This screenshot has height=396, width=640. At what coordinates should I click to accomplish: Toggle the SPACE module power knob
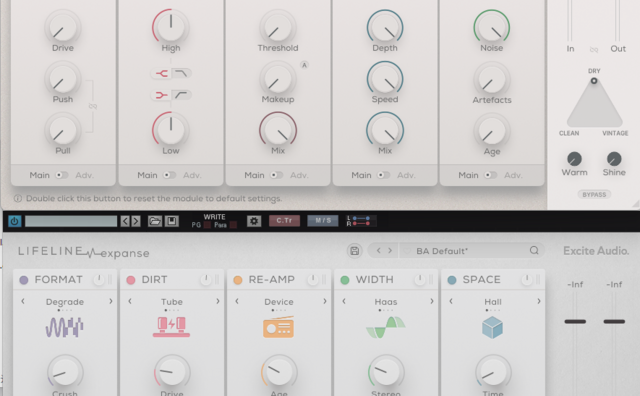click(x=527, y=280)
